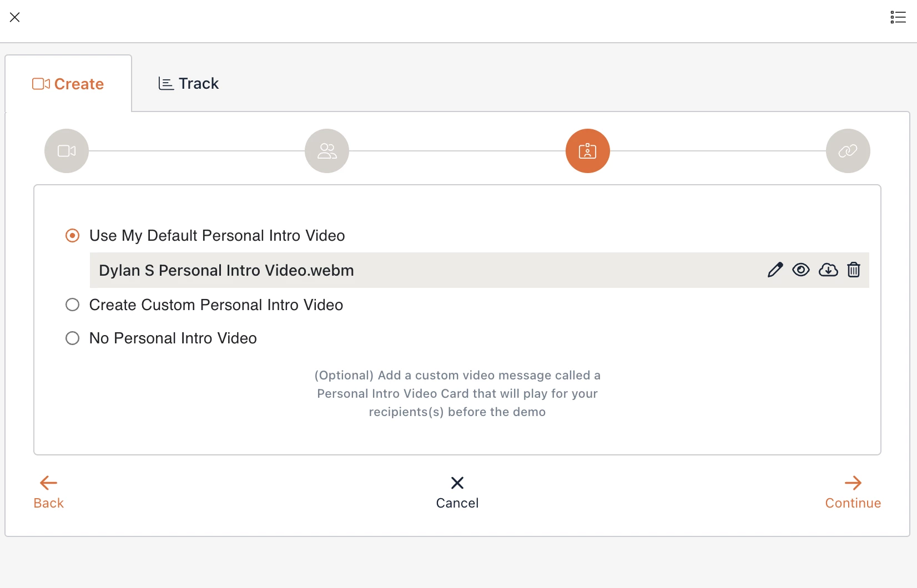917x588 pixels.
Task: Open the list menu icon at top right
Action: [898, 17]
